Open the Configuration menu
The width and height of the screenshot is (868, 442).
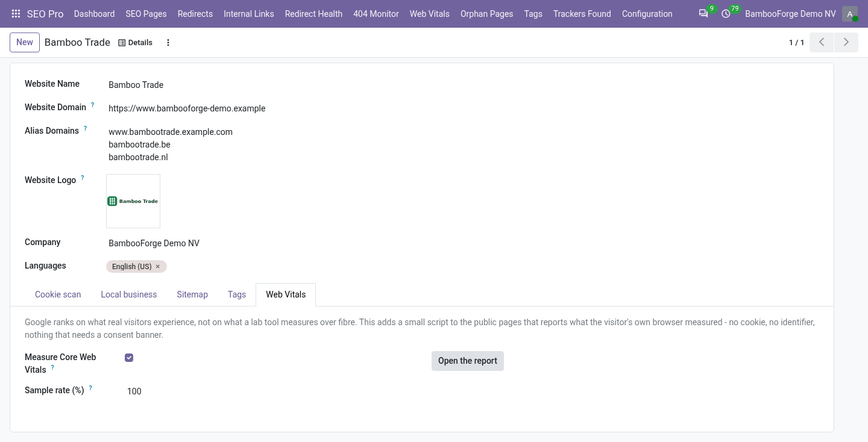click(647, 14)
